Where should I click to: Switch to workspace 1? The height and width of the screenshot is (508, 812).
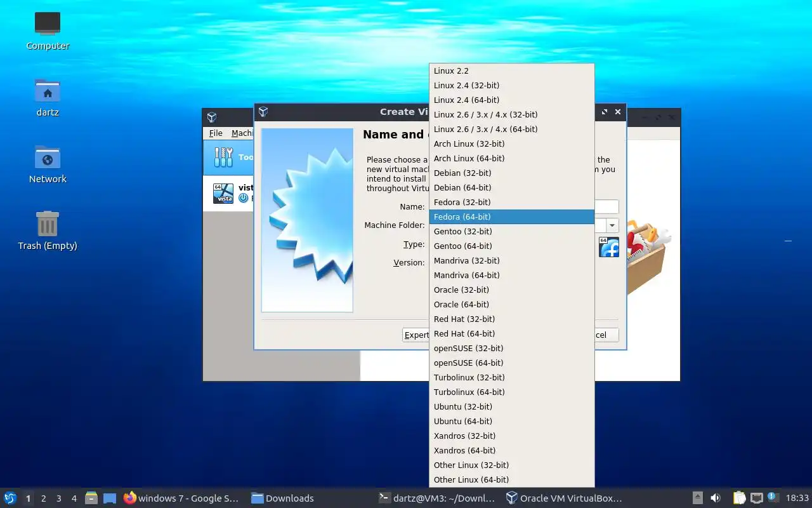coord(28,498)
